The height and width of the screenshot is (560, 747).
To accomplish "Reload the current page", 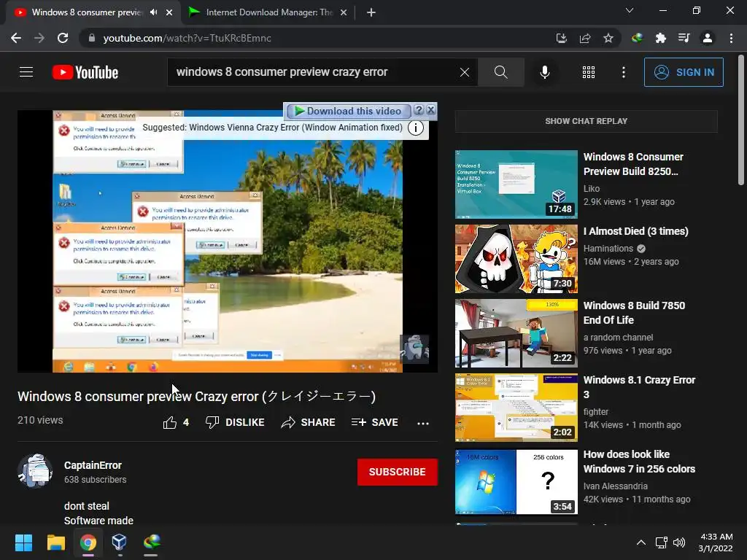I will 63,38.
